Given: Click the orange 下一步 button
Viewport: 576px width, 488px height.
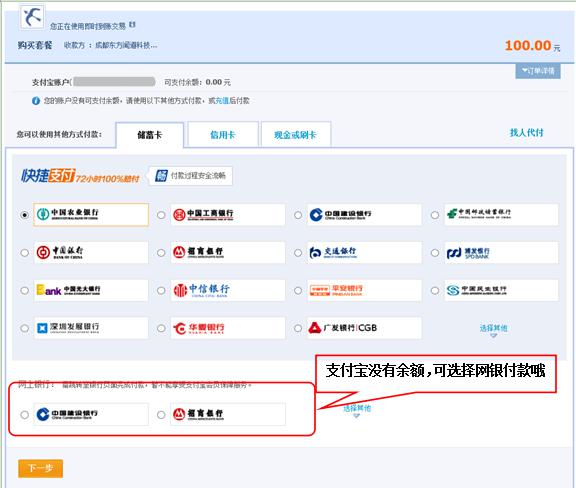Looking at the screenshot, I should pyautogui.click(x=40, y=468).
